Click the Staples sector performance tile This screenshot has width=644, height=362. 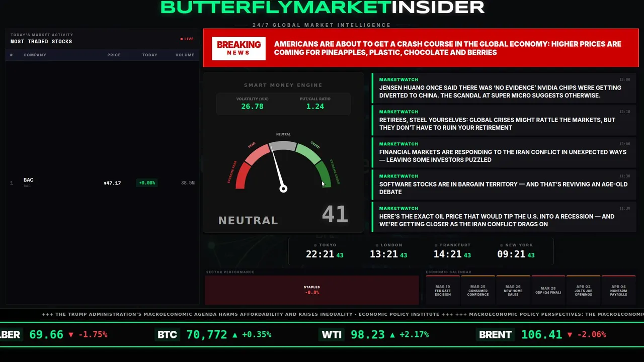pyautogui.click(x=312, y=290)
